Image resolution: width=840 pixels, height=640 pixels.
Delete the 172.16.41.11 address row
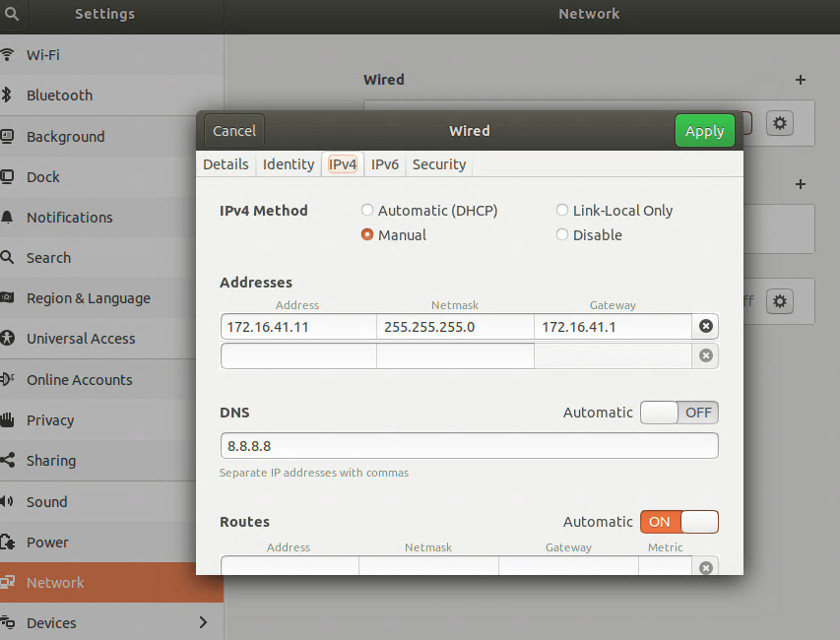[x=705, y=327]
